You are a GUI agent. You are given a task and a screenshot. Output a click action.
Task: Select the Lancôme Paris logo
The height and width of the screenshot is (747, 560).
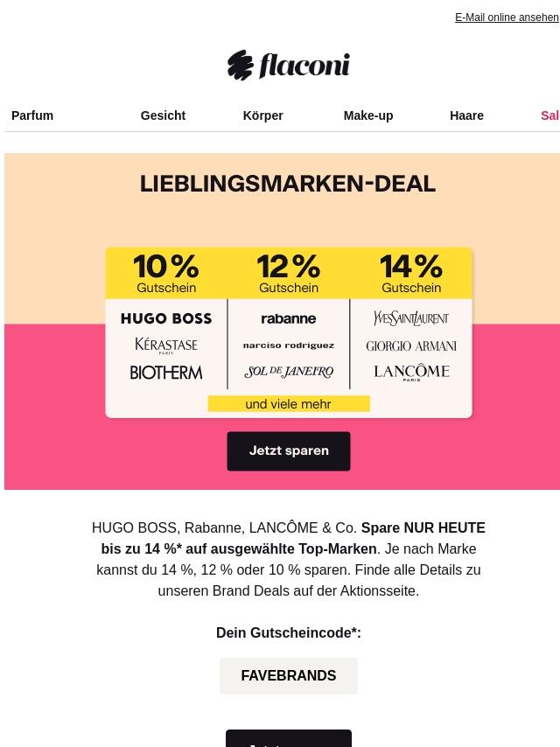pos(411,373)
